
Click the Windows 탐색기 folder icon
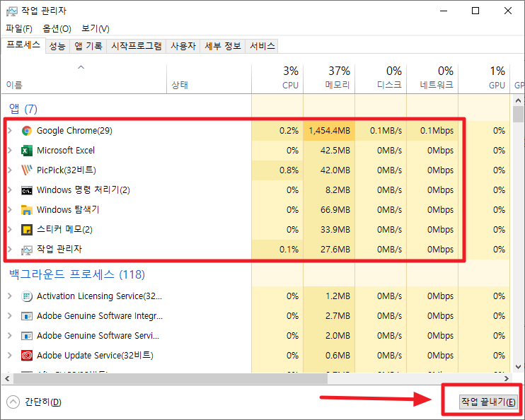coord(27,210)
